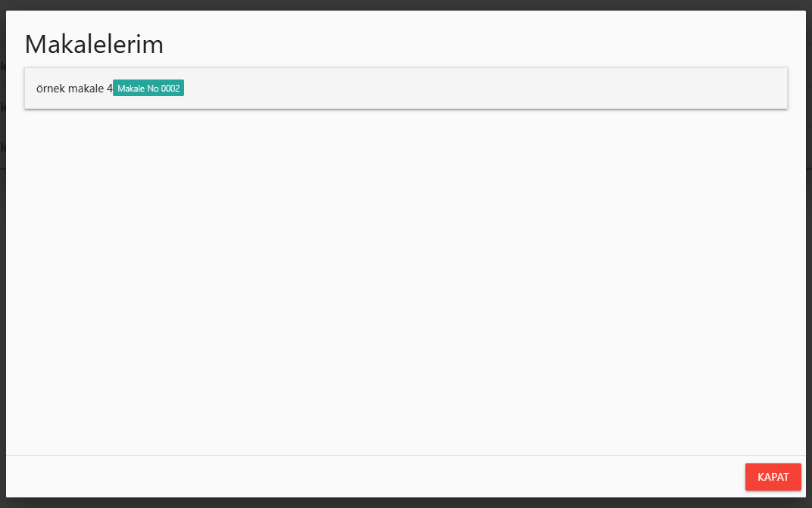Click the number '0002' in the teal badge
Image resolution: width=812 pixels, height=508 pixels.
(170, 89)
